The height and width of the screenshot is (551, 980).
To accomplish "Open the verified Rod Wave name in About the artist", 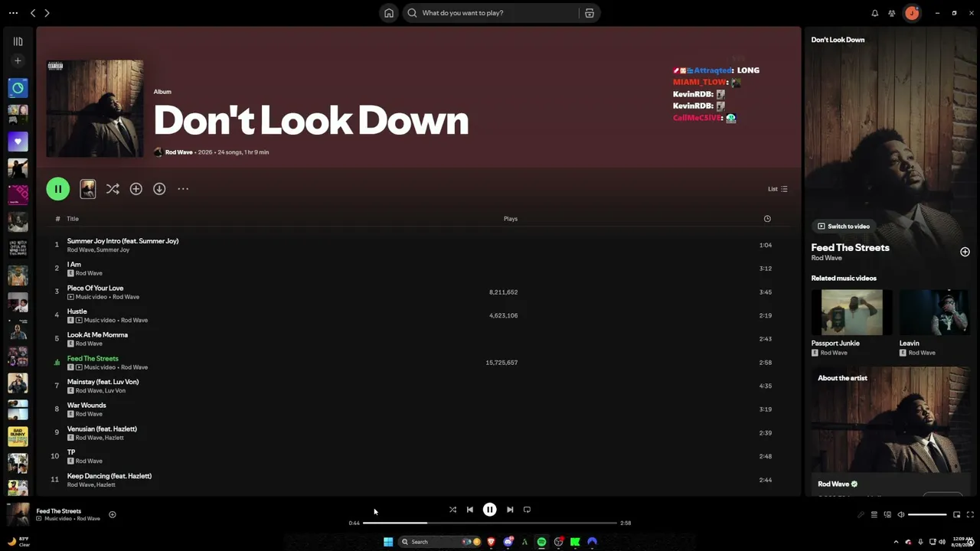I will coord(838,484).
